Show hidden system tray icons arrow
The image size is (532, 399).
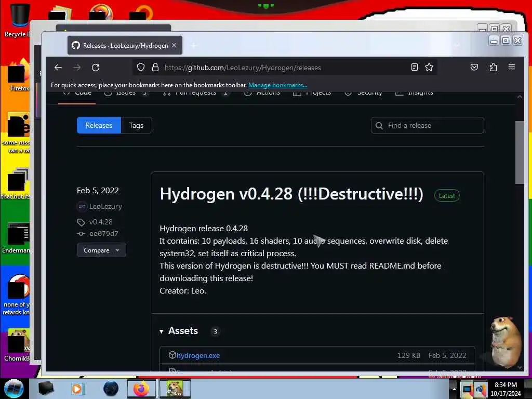tap(454, 389)
